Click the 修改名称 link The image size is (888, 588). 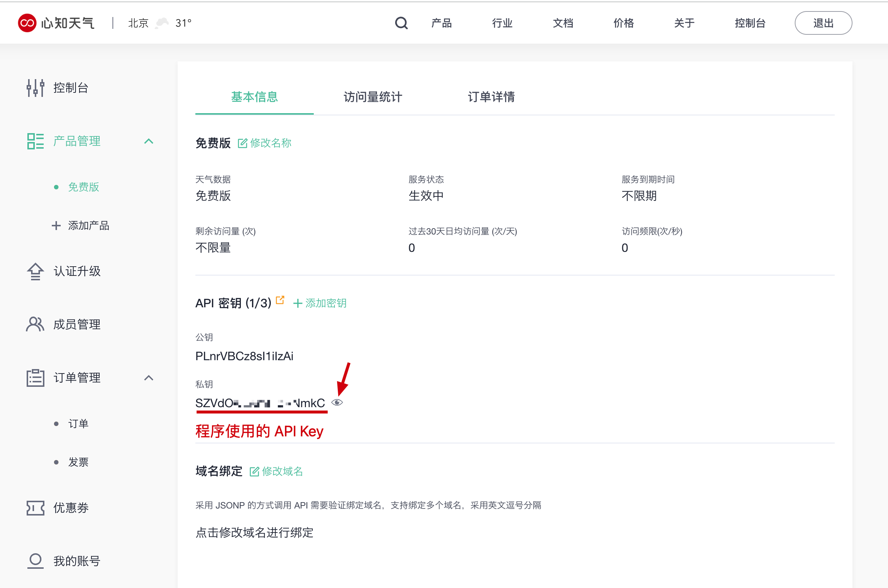(270, 143)
